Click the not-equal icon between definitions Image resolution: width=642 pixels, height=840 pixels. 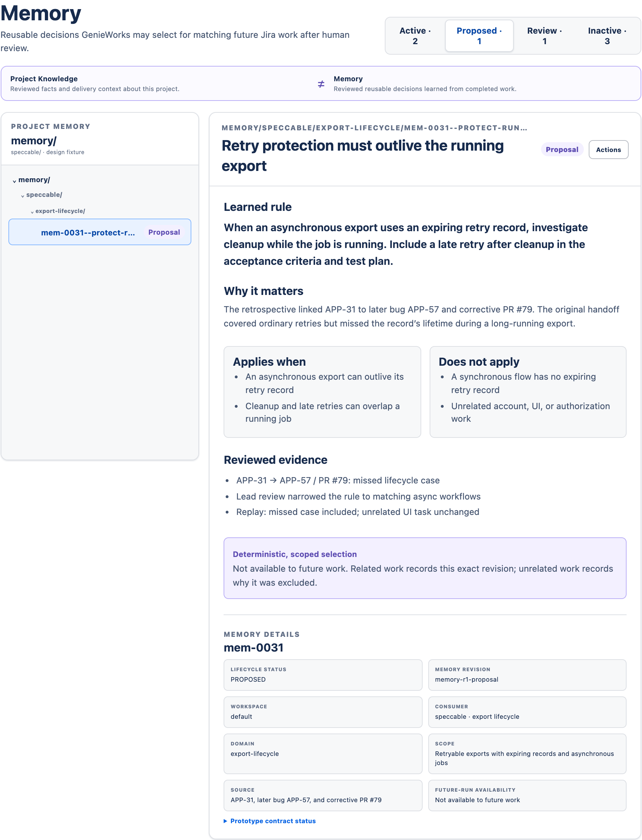click(321, 84)
